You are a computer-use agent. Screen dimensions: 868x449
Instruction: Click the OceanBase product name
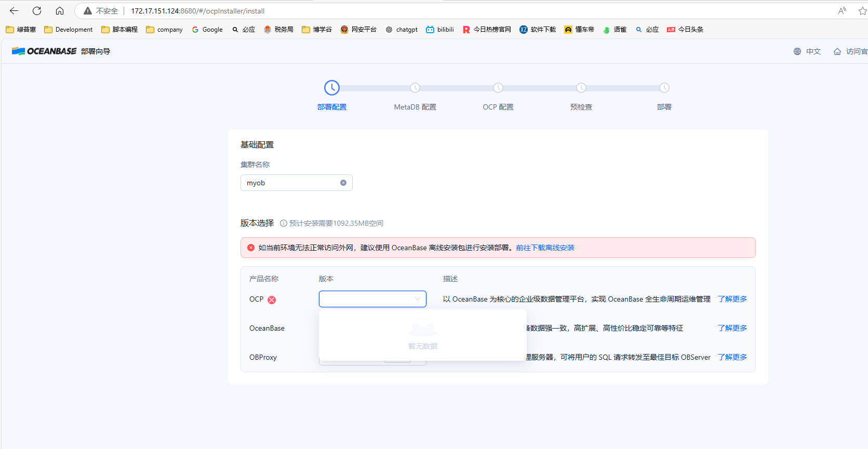pyautogui.click(x=267, y=328)
